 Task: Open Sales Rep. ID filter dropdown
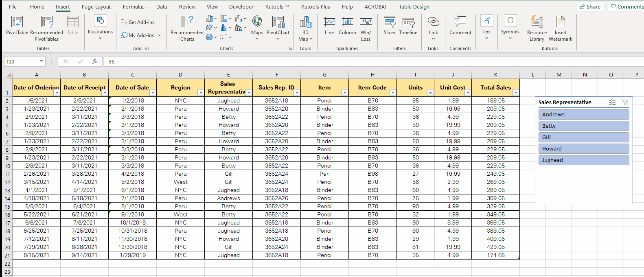point(297,93)
